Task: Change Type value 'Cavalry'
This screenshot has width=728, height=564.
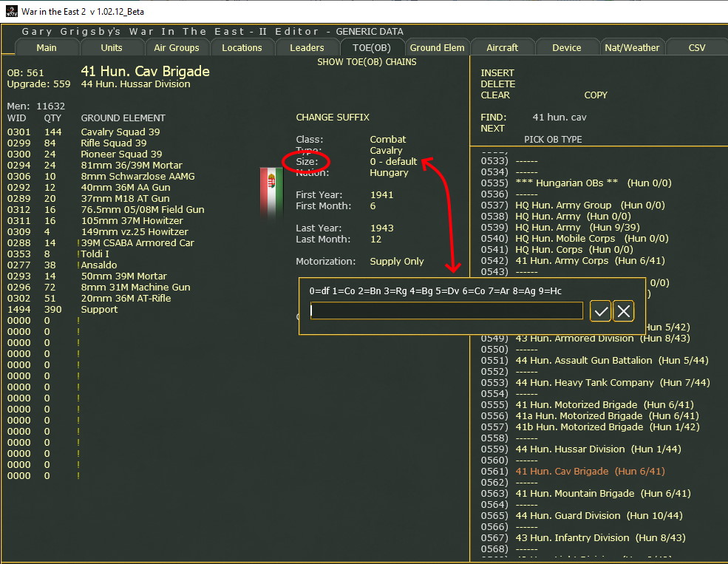Action: tap(386, 150)
